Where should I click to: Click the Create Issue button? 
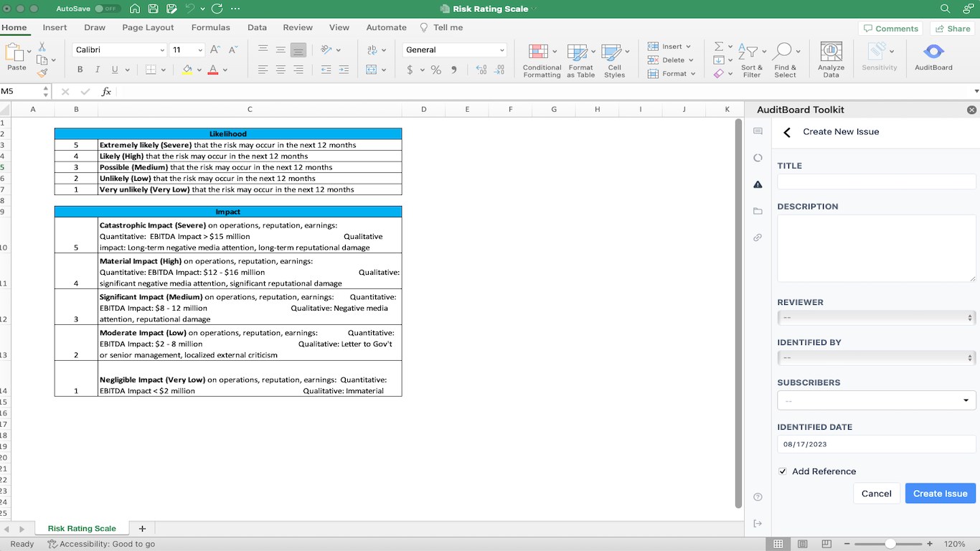point(940,493)
